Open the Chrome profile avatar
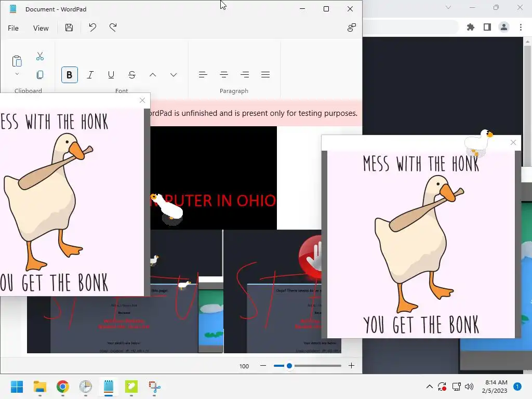532x399 pixels. click(x=504, y=27)
